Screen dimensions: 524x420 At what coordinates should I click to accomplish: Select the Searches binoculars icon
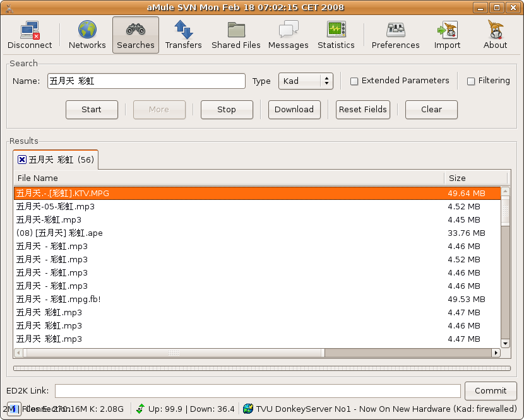[136, 35]
